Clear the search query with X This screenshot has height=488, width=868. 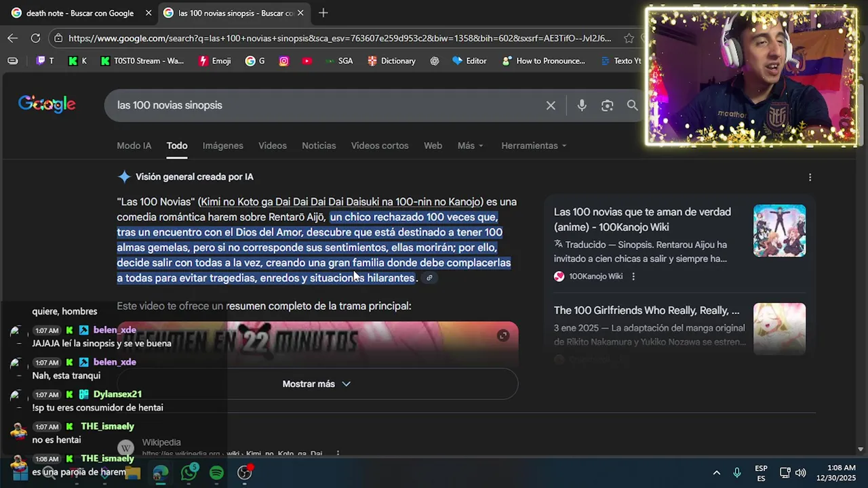tap(551, 105)
